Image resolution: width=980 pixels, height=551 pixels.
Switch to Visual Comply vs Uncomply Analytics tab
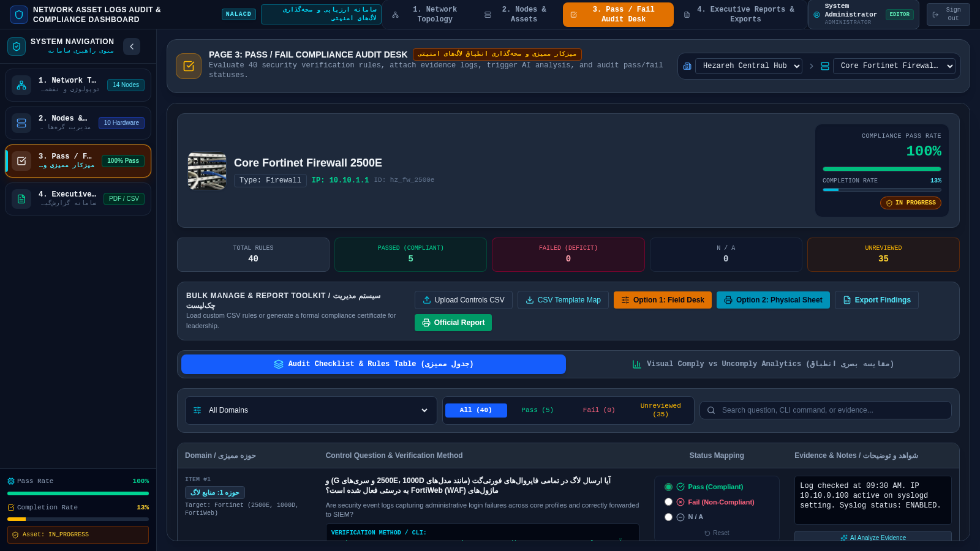coord(763,364)
